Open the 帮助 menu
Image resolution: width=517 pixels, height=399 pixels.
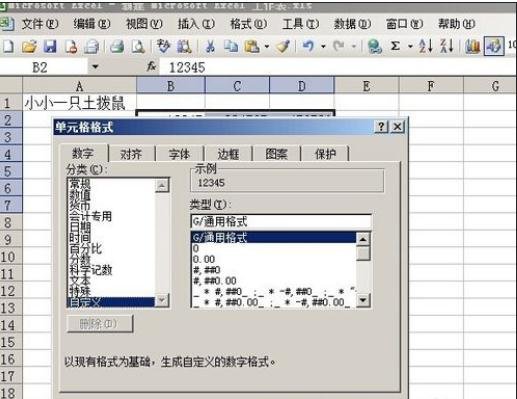click(456, 24)
